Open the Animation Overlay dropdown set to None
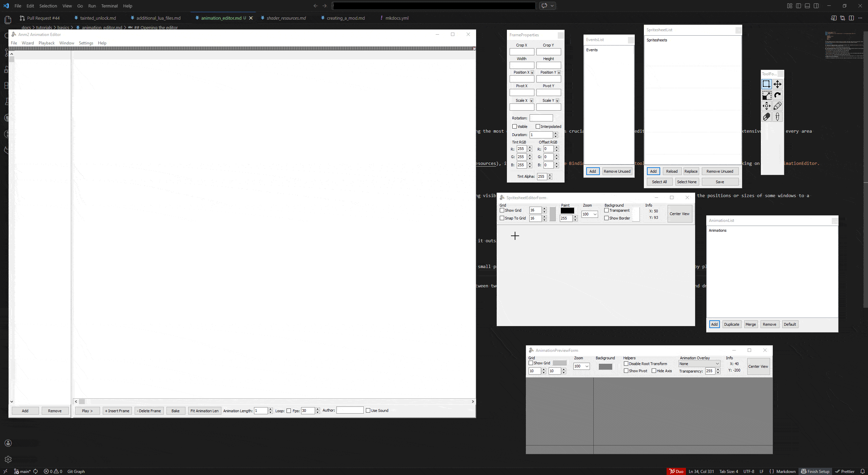 click(699, 364)
